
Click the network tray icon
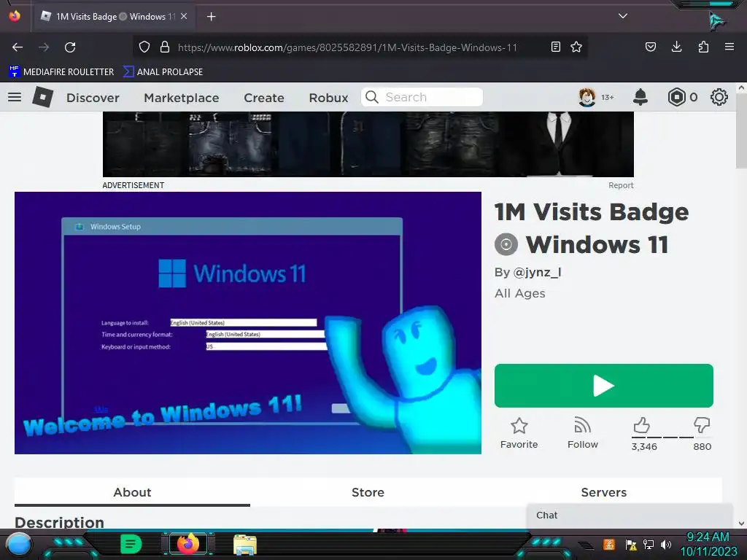coord(649,544)
